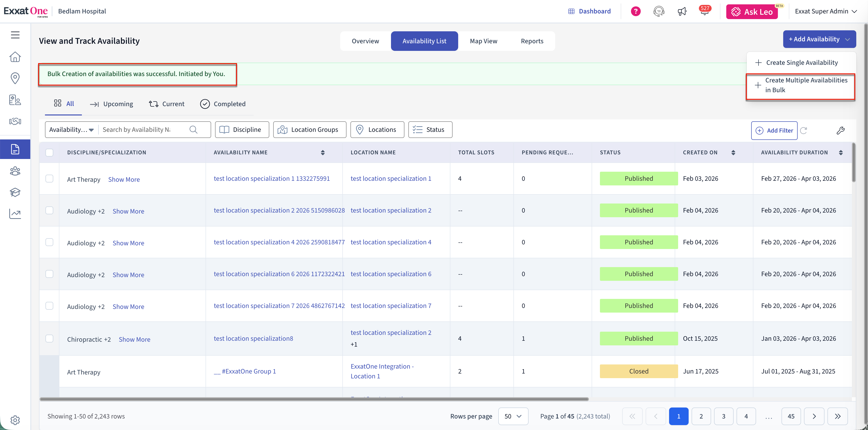This screenshot has width=868, height=430.
Task: Click the horizontal table scrollbar
Action: (x=314, y=399)
